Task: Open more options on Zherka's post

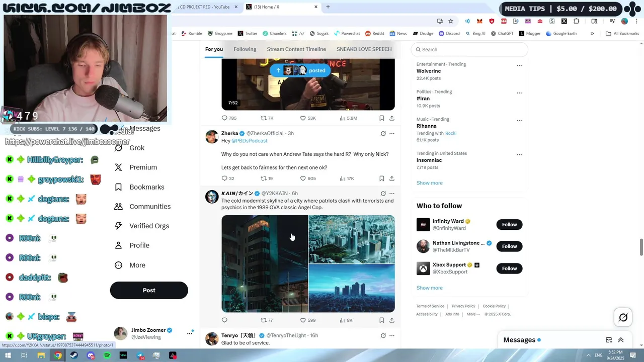Action: (392, 134)
